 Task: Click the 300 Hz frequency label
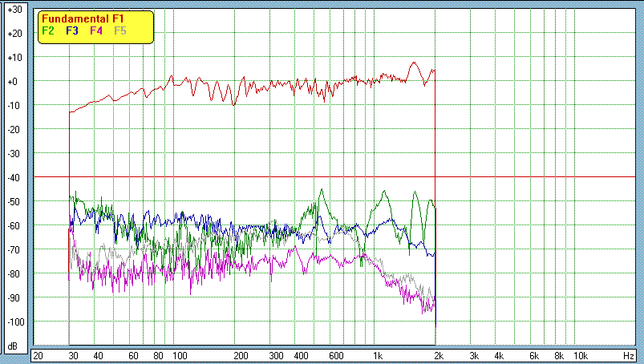(277, 356)
